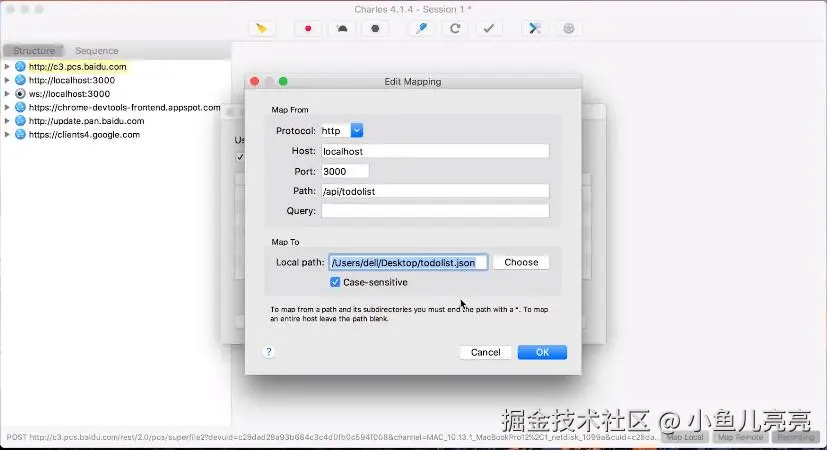Click globe icon for c3.pcs.baidu.com
Viewport: 827px width, 450px height.
click(x=20, y=66)
